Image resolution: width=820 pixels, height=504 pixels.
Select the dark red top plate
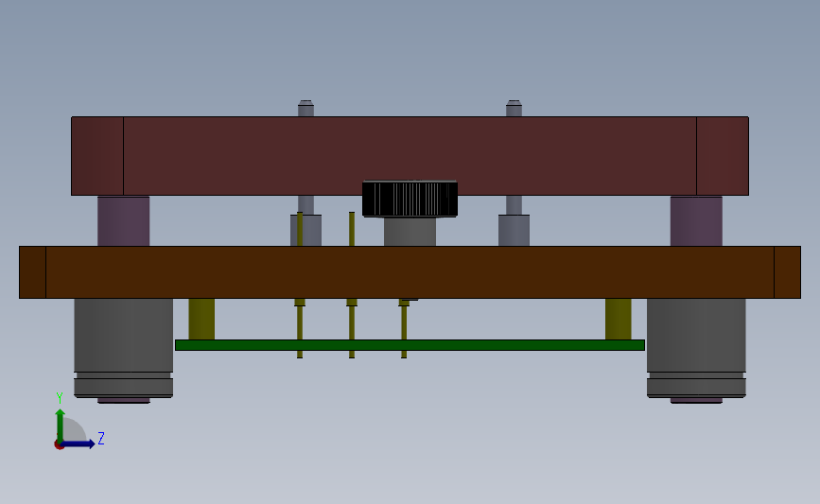[410, 156]
